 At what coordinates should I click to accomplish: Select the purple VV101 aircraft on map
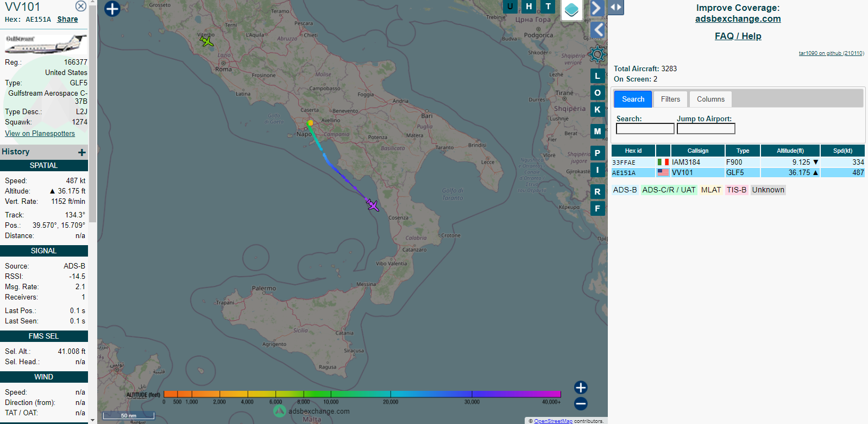click(373, 205)
